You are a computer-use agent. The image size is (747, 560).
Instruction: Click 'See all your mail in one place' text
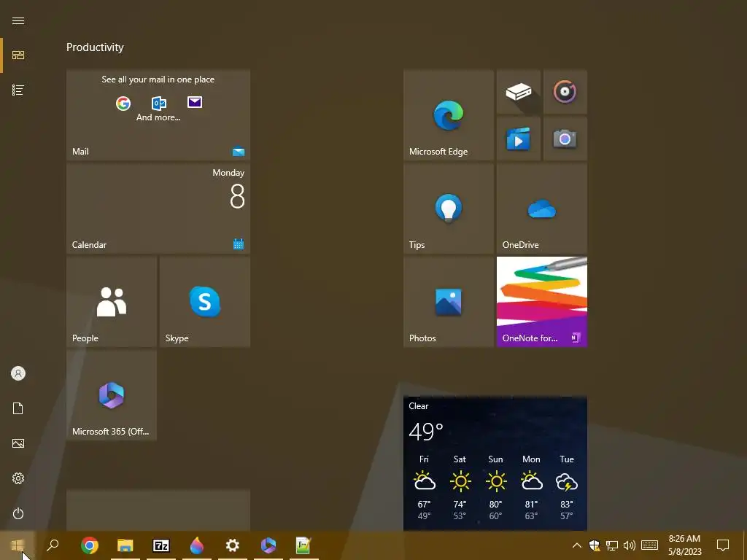pyautogui.click(x=158, y=79)
